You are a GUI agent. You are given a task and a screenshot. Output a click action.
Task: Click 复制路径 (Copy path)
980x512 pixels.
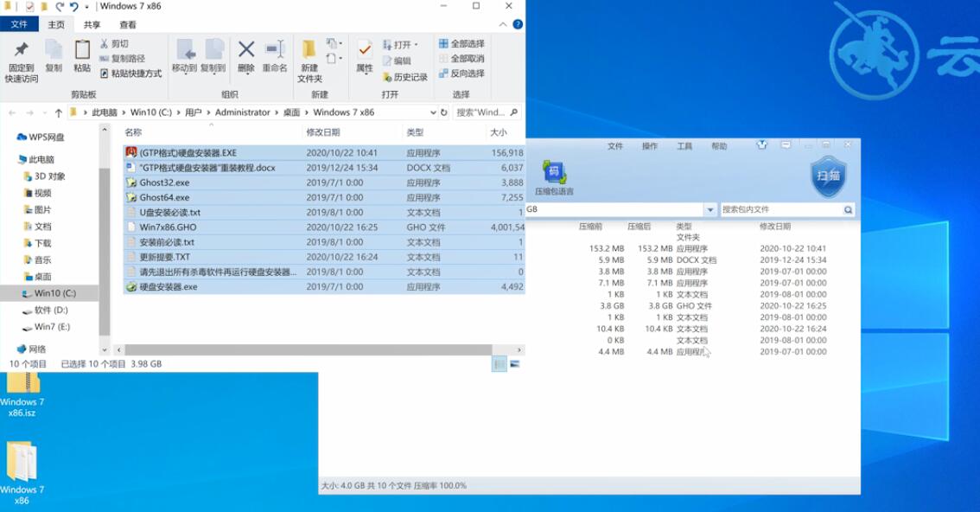[123, 58]
